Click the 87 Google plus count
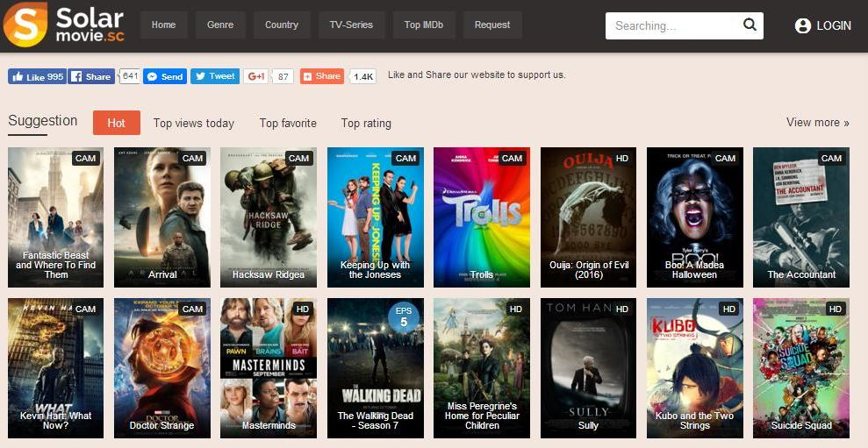868x448 pixels. [283, 77]
